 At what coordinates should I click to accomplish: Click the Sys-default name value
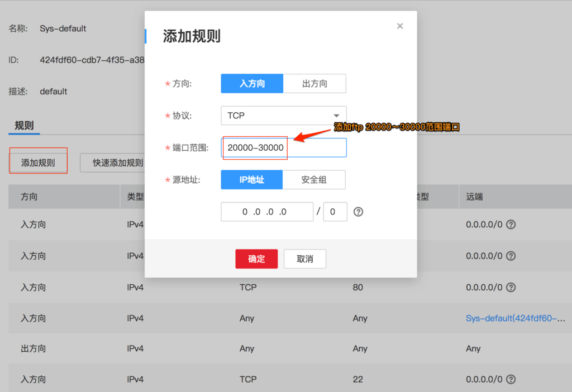[x=63, y=28]
